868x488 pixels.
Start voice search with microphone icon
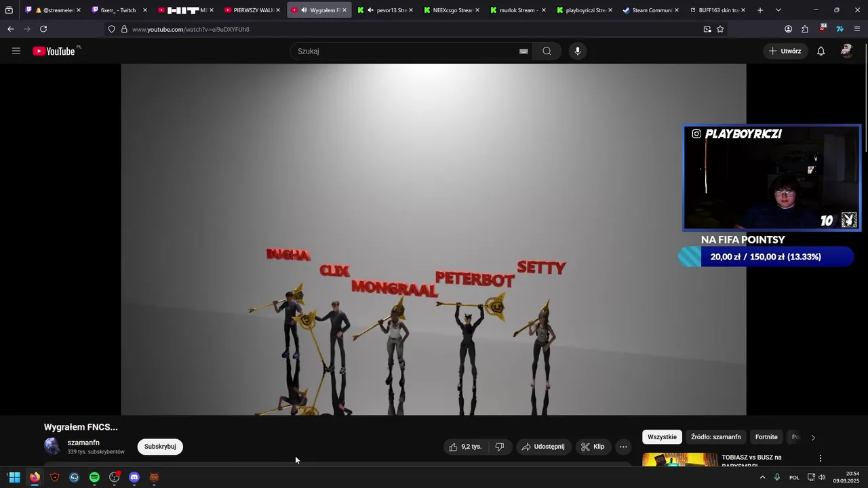[x=577, y=51]
